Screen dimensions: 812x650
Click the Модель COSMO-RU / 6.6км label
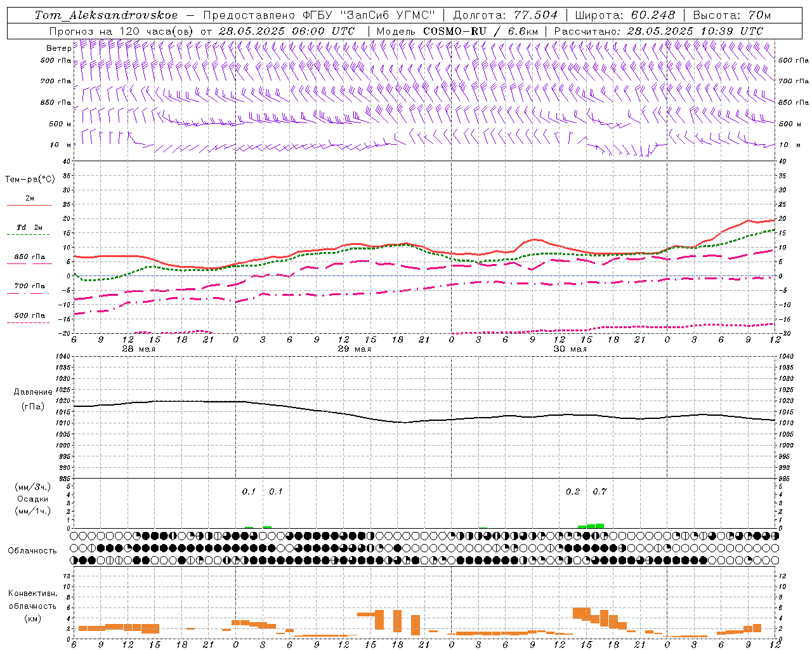457,31
